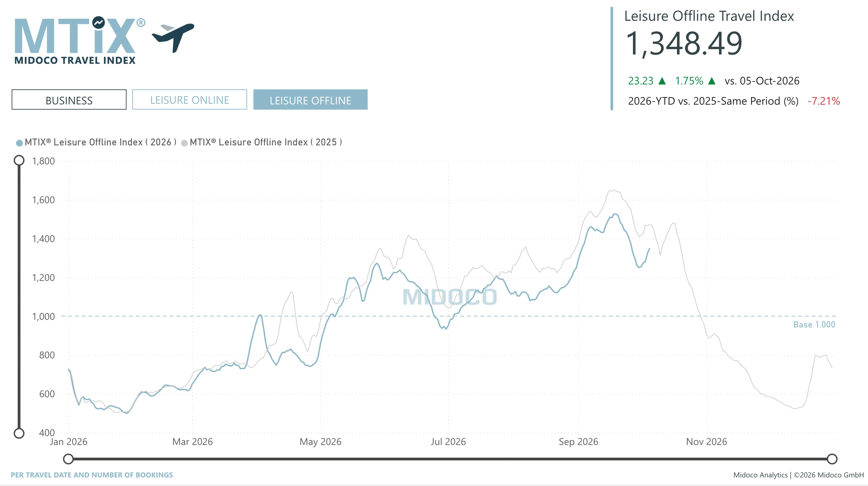Image resolution: width=868 pixels, height=486 pixels.
Task: Click the 'Jul 2026' axis label
Action: click(448, 442)
